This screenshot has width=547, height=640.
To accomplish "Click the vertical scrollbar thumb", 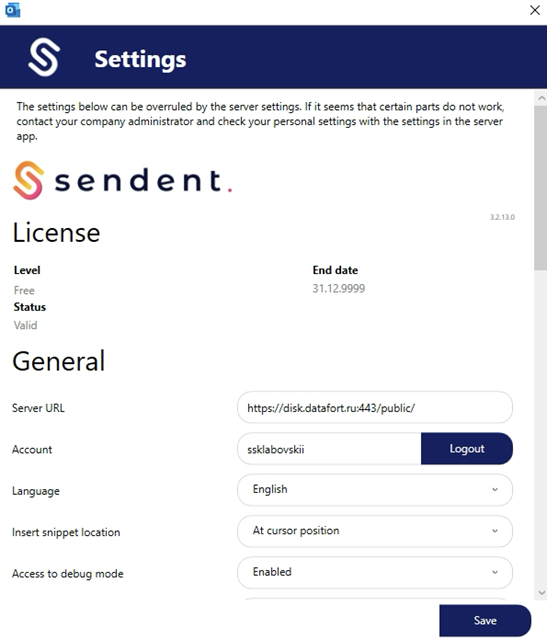I will click(x=540, y=188).
